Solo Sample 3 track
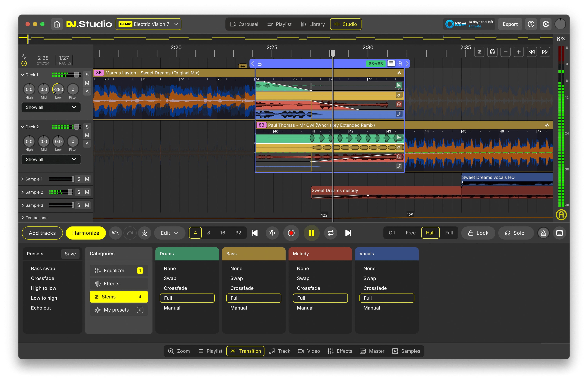 click(79, 205)
